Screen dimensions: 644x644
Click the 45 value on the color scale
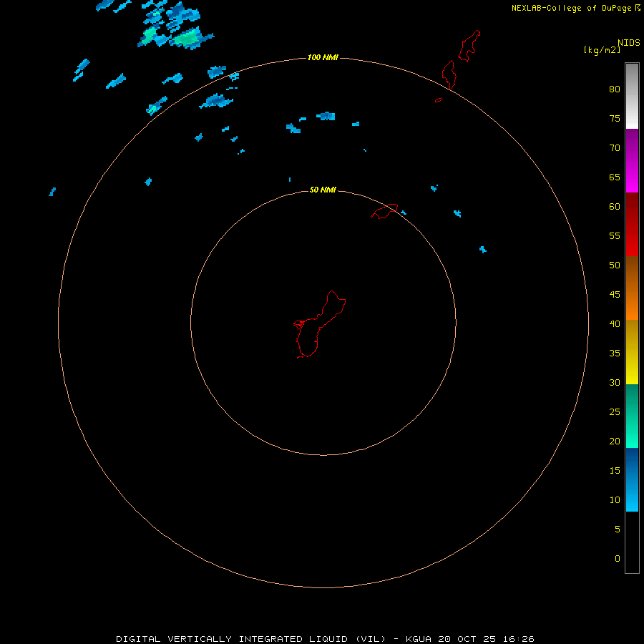(615, 295)
